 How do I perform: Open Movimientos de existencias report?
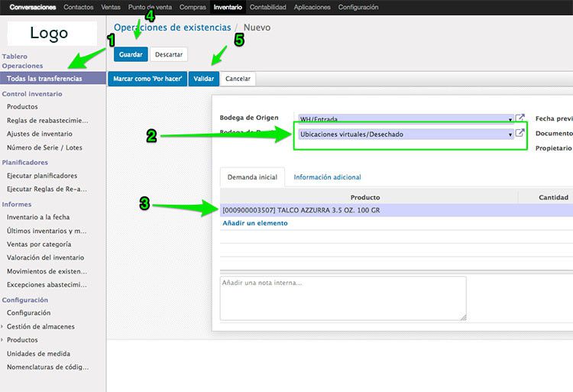pyautogui.click(x=47, y=271)
